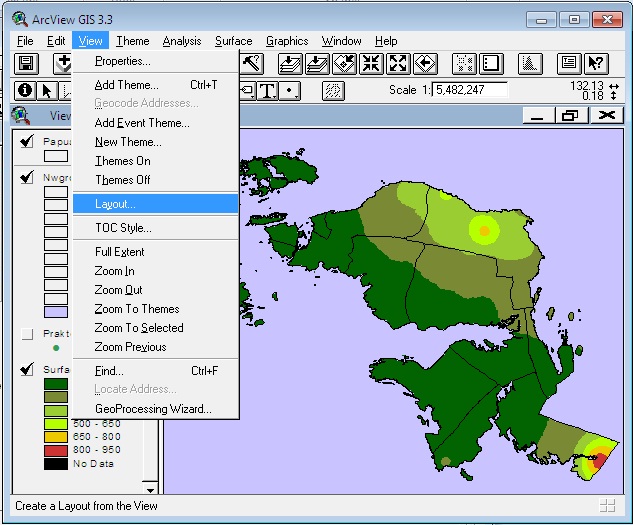Minimize the inner View window
Image resolution: width=633 pixels, height=525 pixels.
[x=538, y=116]
